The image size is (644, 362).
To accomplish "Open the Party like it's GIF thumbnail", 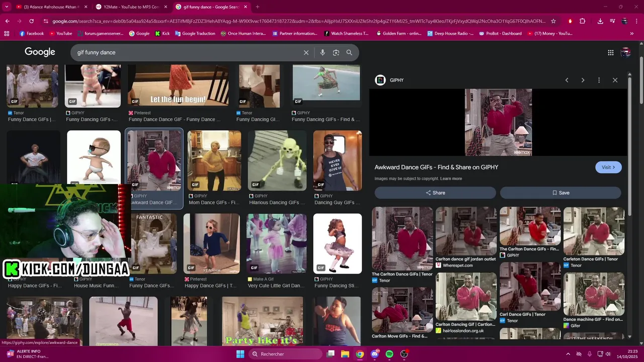I will point(263,321).
